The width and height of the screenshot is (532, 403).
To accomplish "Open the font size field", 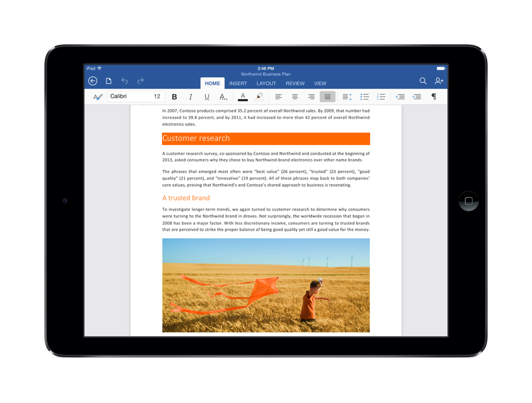I will pos(156,96).
